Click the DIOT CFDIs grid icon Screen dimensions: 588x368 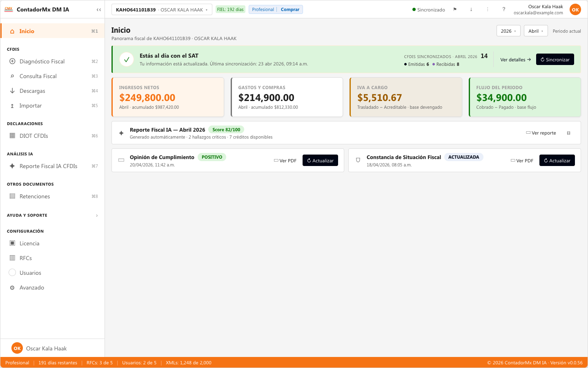pyautogui.click(x=12, y=136)
